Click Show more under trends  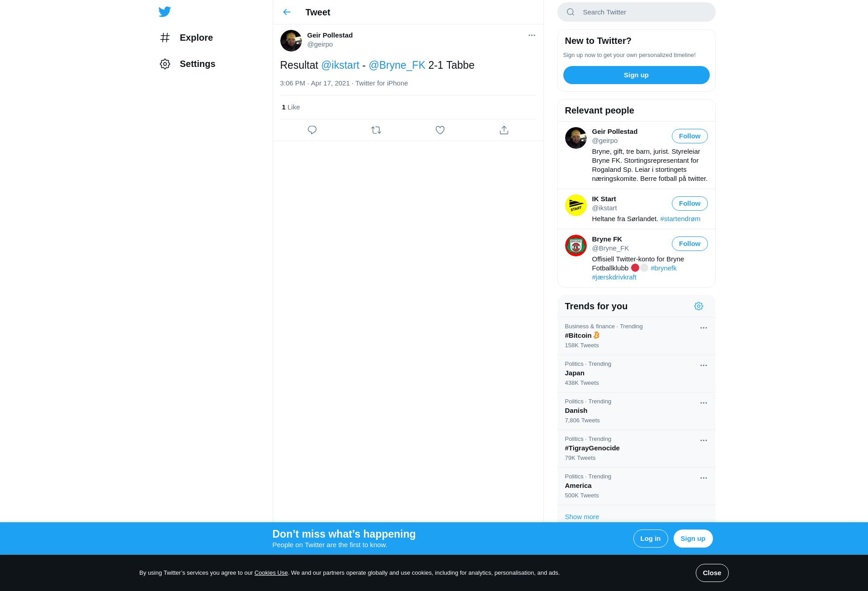(x=581, y=517)
